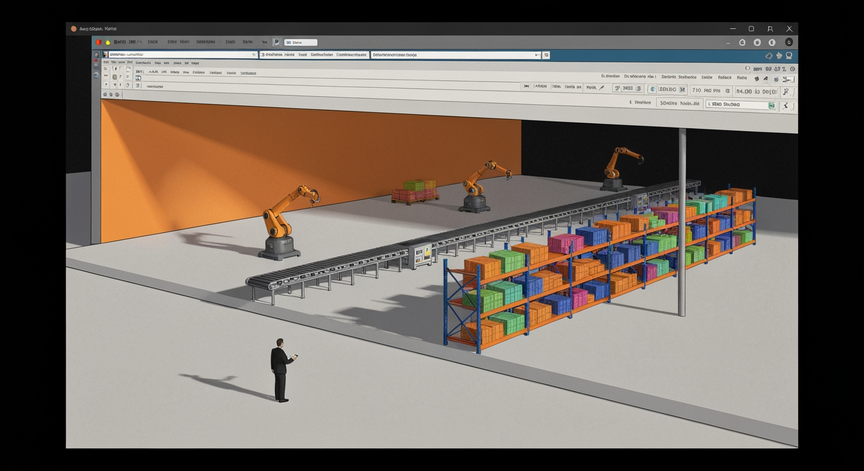Screen dimensions: 864x471
Task: Click the yellow circle icon beside the red one
Action: pyautogui.click(x=107, y=42)
